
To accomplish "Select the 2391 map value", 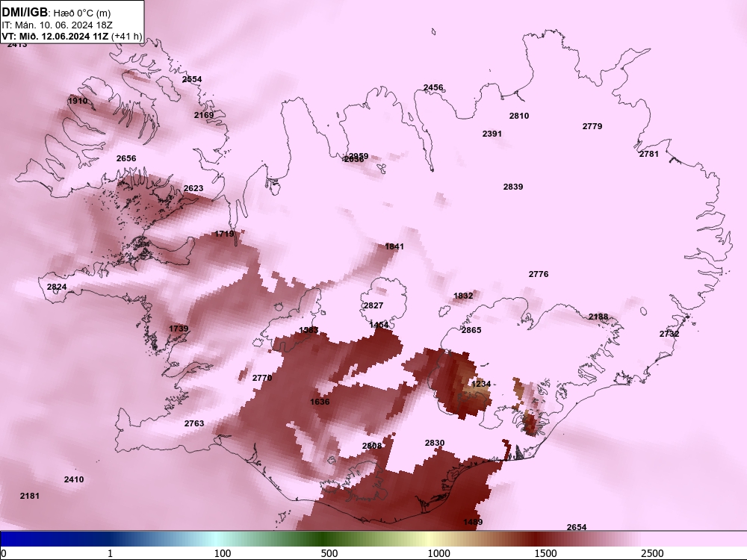I will point(492,134).
